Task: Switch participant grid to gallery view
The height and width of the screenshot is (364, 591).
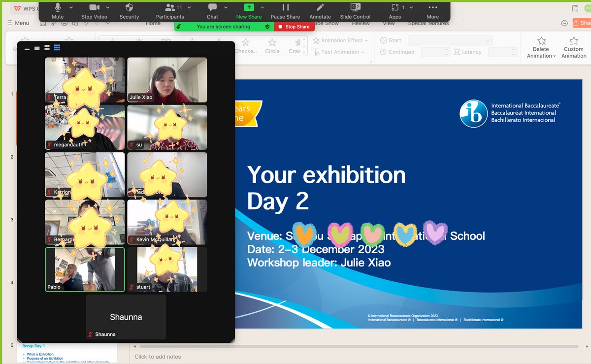Action: tap(57, 47)
